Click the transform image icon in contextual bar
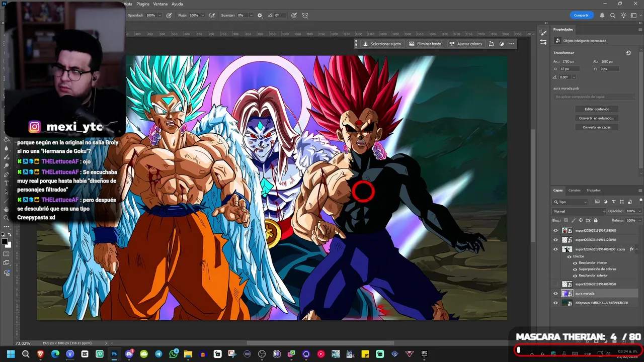The image size is (644, 362). pyautogui.click(x=492, y=44)
